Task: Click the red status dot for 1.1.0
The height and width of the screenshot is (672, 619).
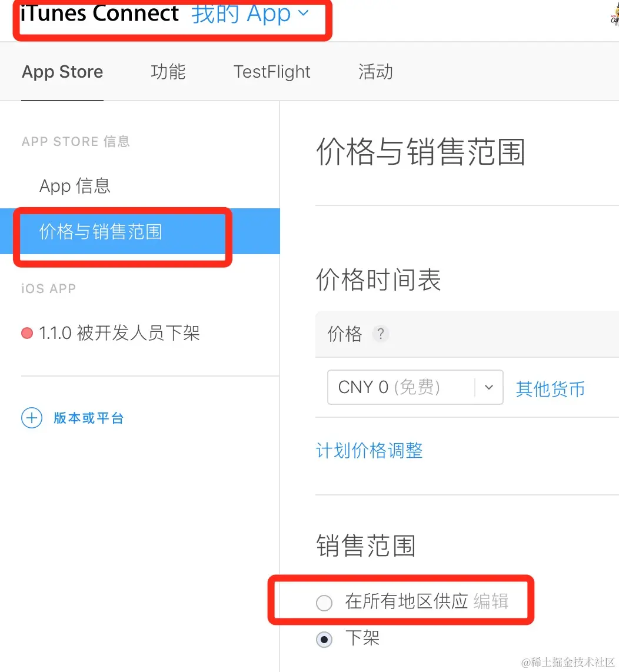Action: 27,334
